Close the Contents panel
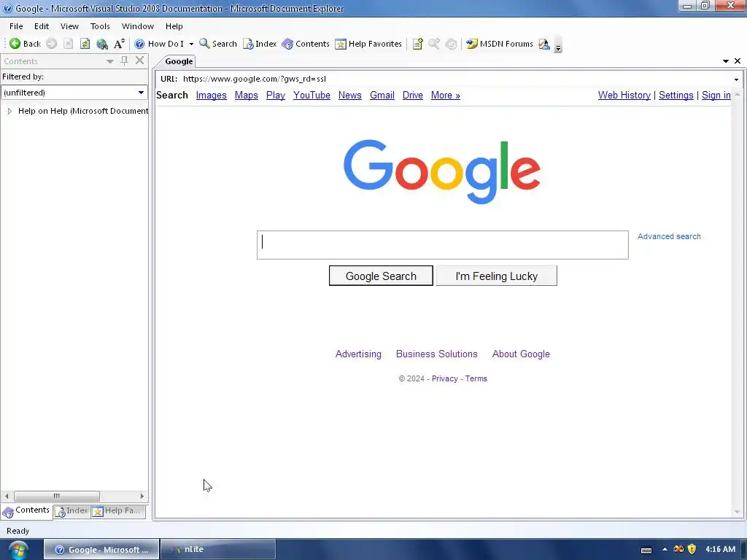 coord(139,61)
